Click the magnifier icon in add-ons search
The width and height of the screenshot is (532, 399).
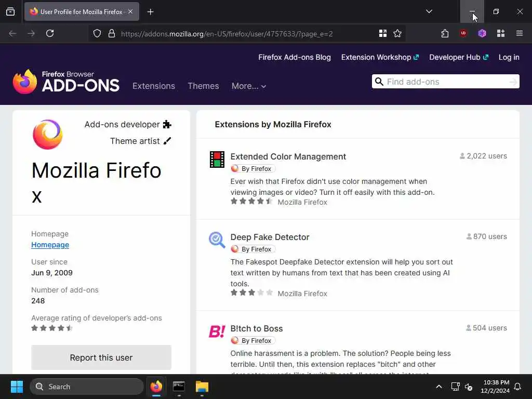click(x=379, y=82)
